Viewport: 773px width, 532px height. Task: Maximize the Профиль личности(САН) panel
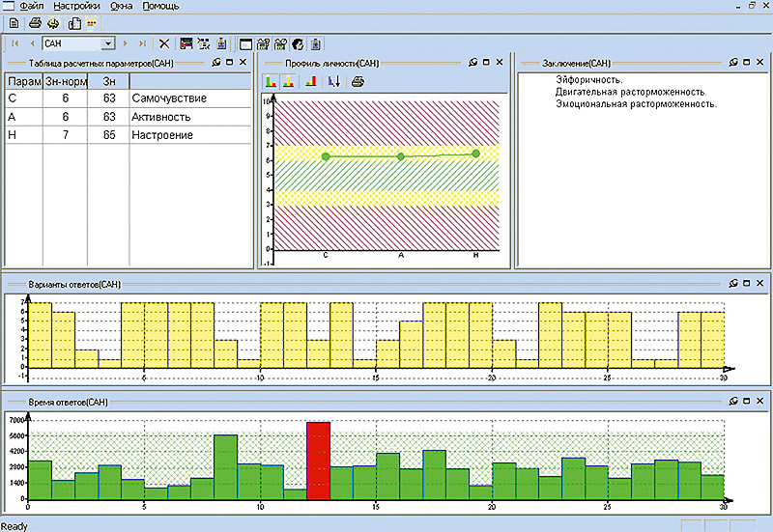[x=485, y=62]
